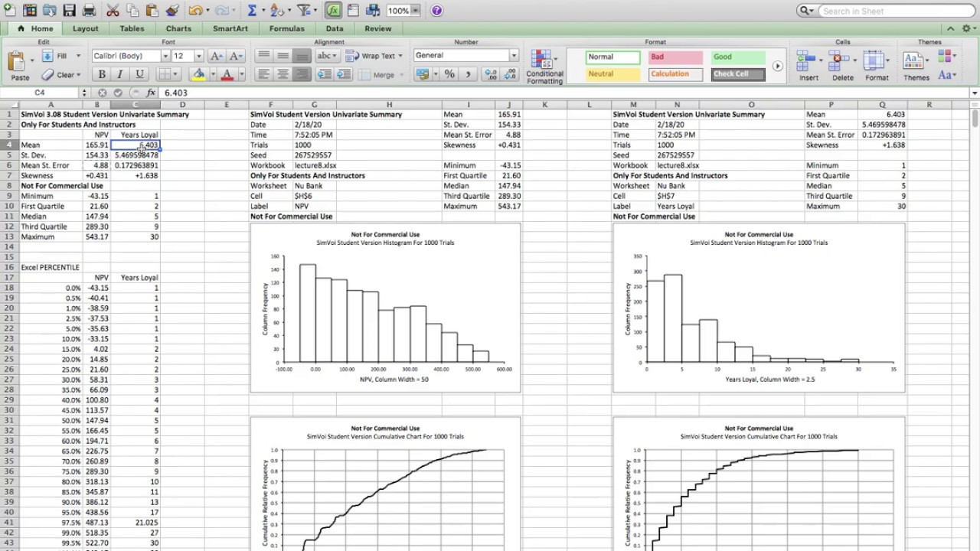Center text horizontally
This screenshot has width=980, height=551.
[283, 74]
